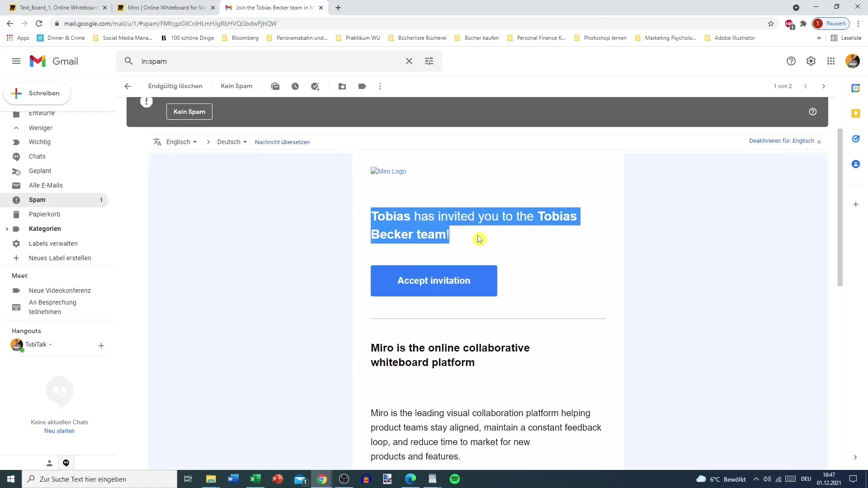
Task: Click Deaktivieren für: Englisch link
Action: tap(781, 141)
